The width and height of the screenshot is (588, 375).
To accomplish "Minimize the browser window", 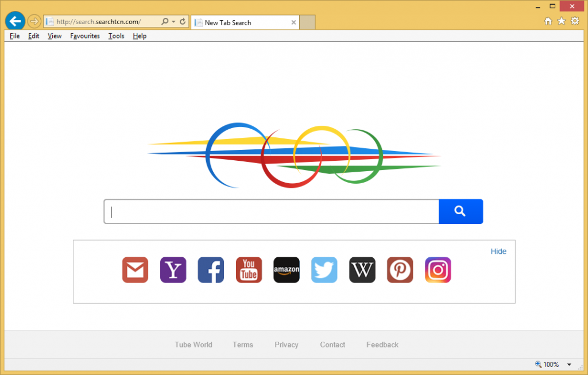I will [x=537, y=6].
